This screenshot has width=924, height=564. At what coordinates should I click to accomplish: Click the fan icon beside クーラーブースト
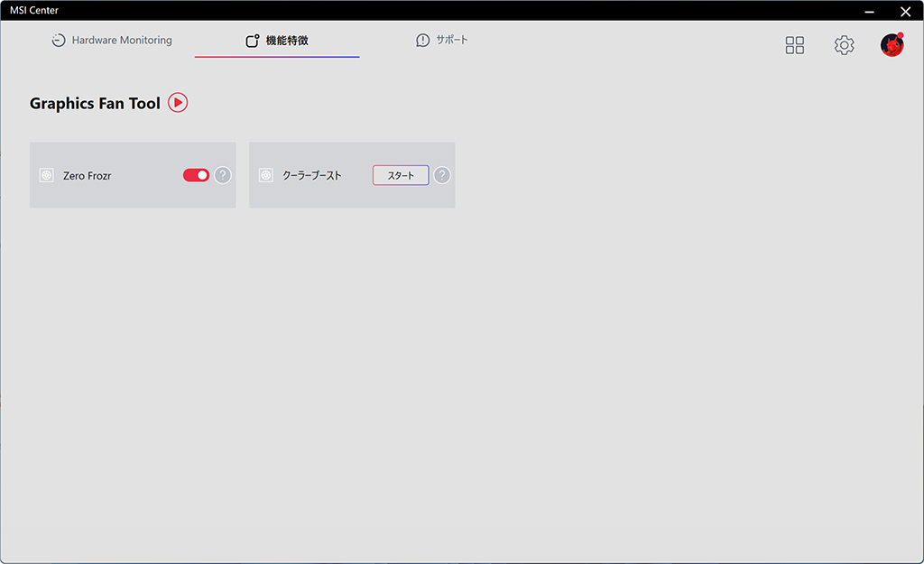(x=266, y=175)
